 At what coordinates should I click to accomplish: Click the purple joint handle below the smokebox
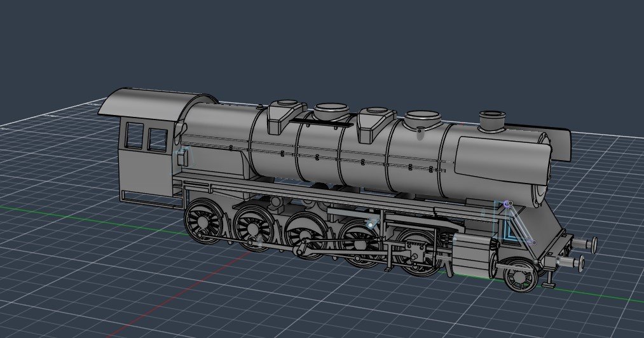coord(507,204)
